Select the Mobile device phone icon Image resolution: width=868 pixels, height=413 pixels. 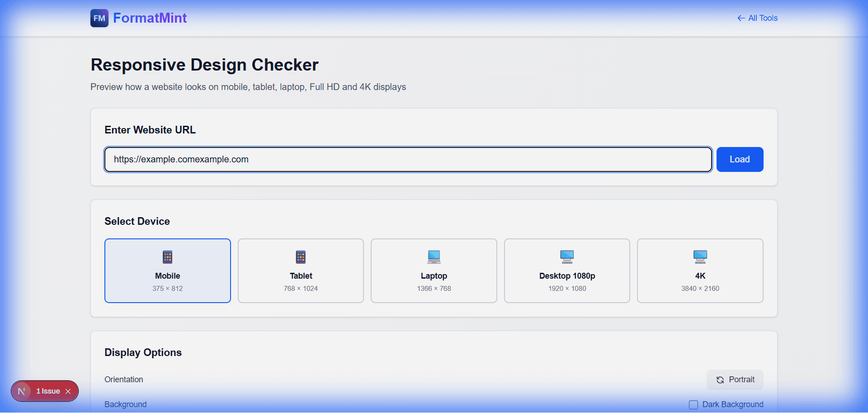tap(167, 256)
